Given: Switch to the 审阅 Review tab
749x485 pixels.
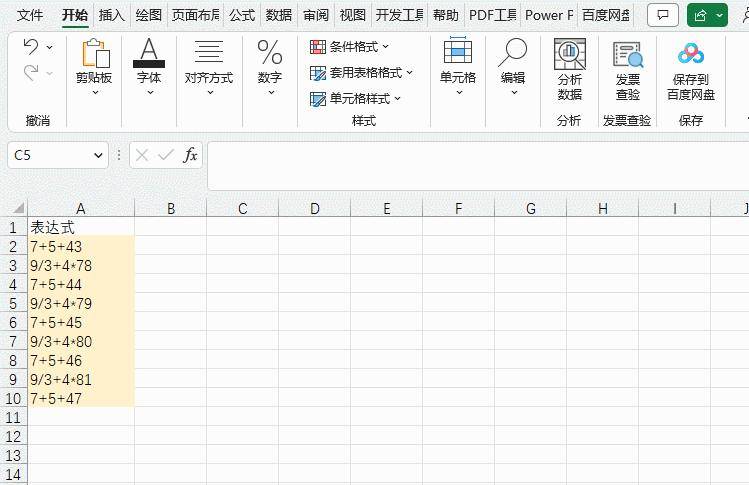Looking at the screenshot, I should [x=316, y=15].
